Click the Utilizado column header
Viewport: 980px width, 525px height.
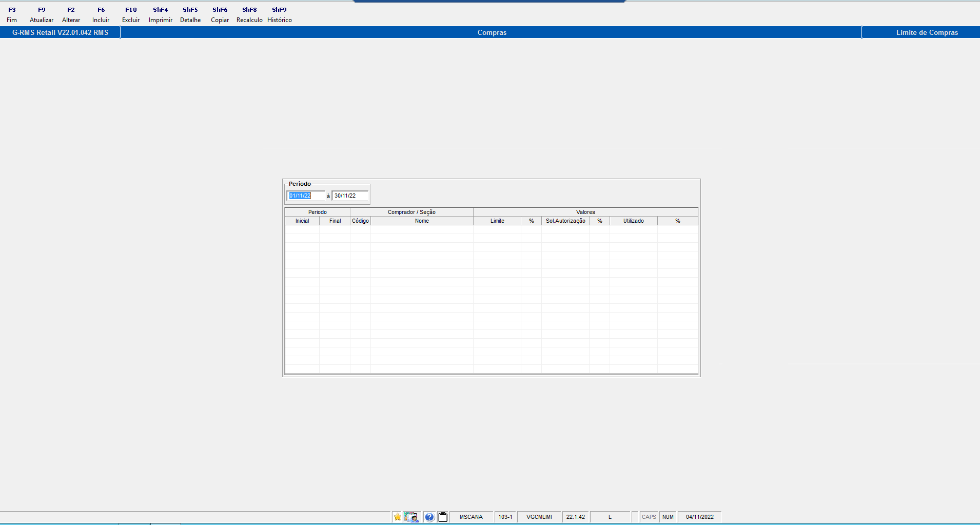pos(634,221)
